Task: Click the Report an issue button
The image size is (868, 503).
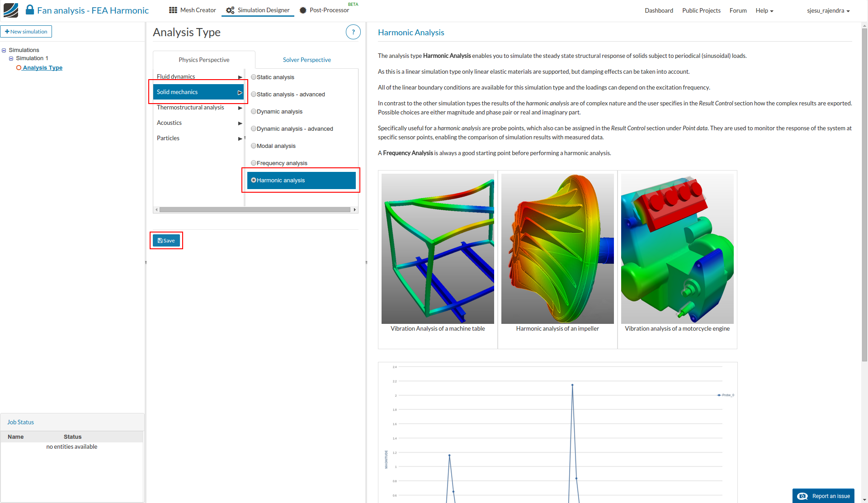Action: coord(823,496)
